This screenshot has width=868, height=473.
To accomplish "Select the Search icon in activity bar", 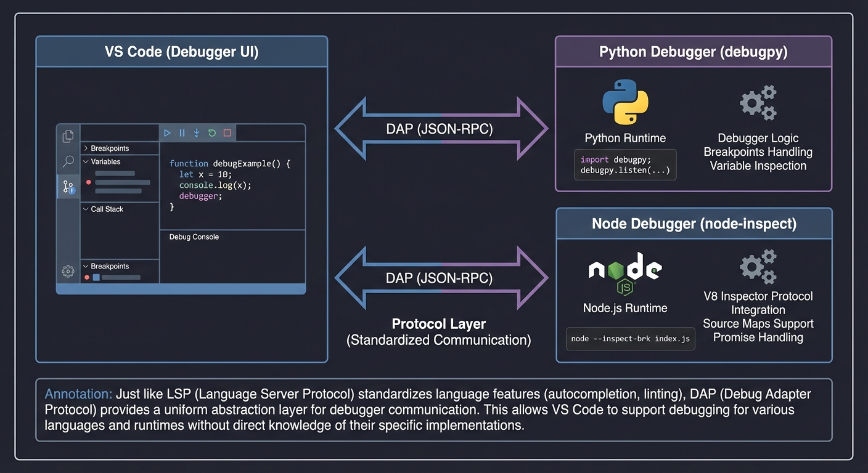I will point(68,161).
